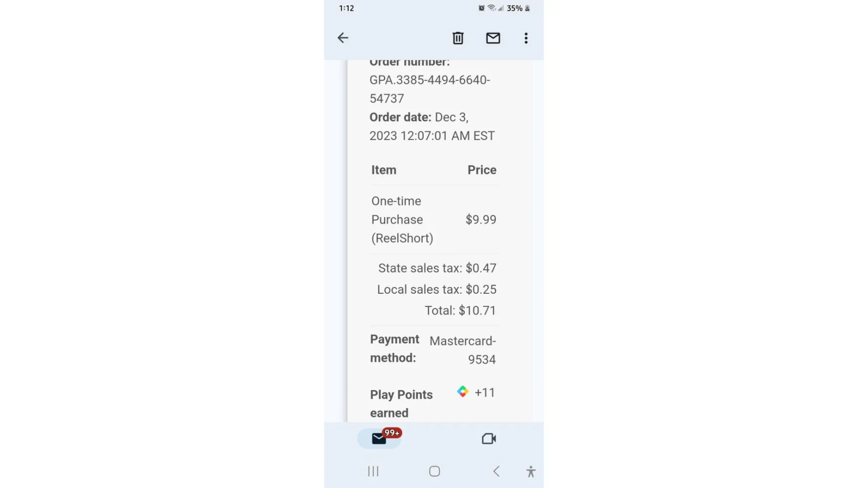Image resolution: width=868 pixels, height=488 pixels.
Task: Tap the Android recent apps button
Action: tap(373, 471)
